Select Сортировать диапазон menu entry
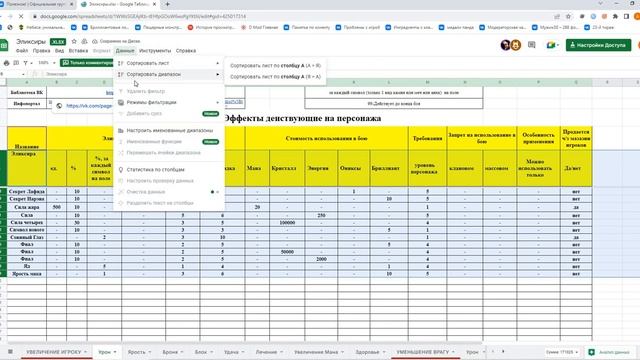 (x=169, y=74)
